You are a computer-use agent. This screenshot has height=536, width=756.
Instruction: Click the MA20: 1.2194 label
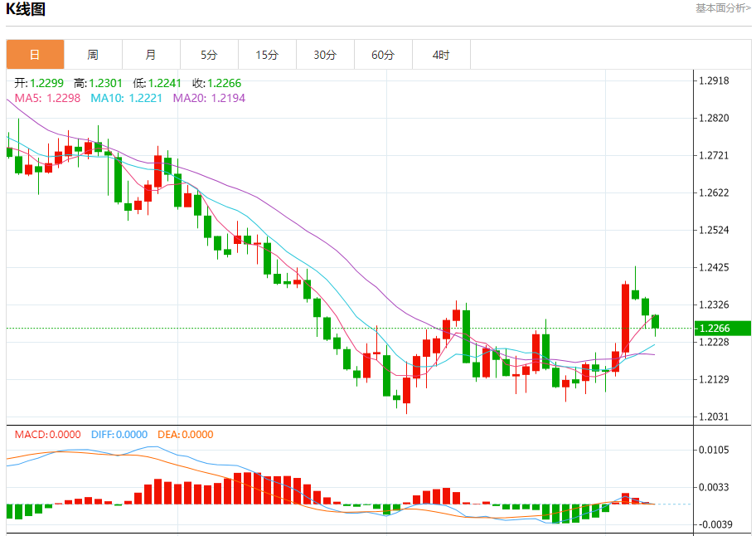tap(209, 98)
